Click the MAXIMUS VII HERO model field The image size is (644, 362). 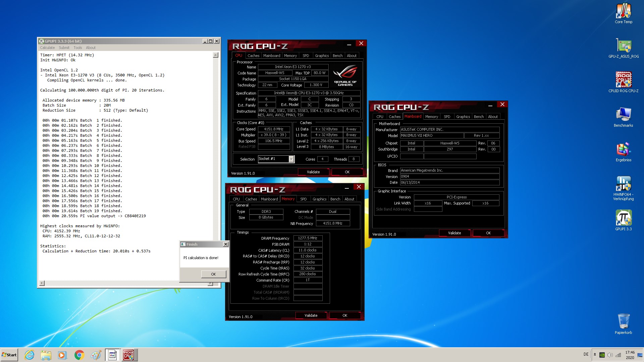(431, 135)
